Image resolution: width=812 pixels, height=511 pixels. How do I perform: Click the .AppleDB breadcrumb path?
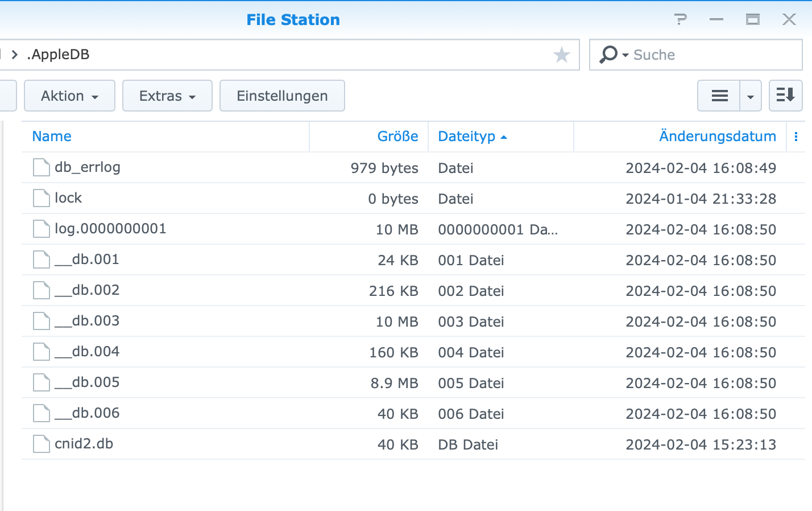point(59,55)
